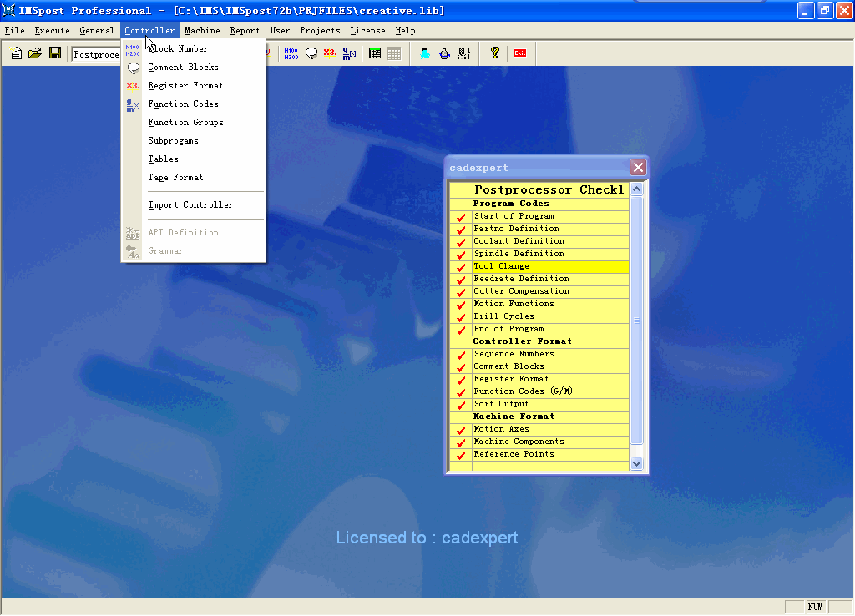Click the X3. register format toolbar icon

[x=330, y=53]
